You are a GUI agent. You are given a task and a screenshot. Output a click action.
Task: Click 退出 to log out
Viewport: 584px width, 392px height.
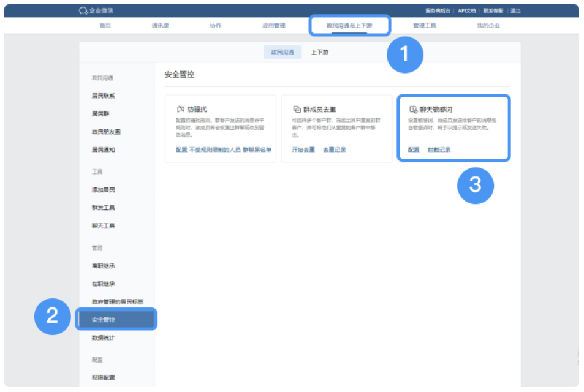pos(515,11)
